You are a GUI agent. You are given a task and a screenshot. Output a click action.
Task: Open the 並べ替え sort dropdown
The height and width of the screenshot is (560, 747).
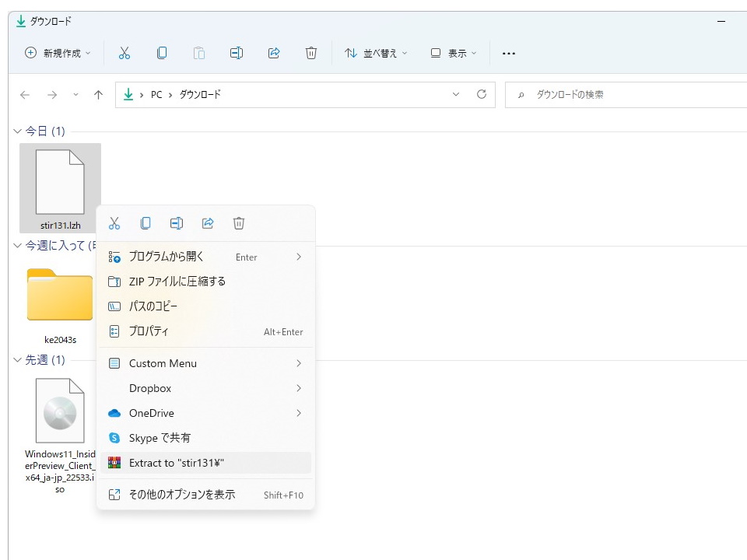click(376, 53)
